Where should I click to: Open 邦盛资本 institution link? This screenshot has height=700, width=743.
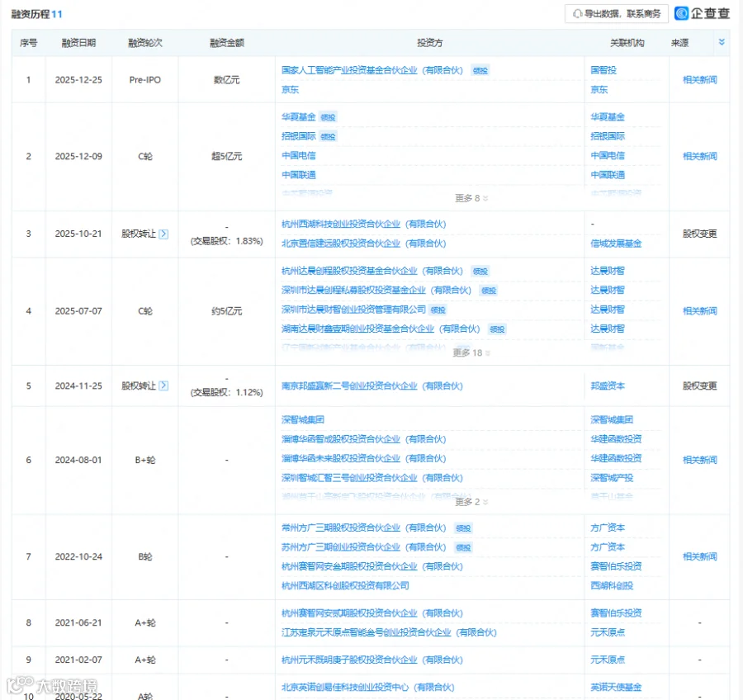coord(608,385)
